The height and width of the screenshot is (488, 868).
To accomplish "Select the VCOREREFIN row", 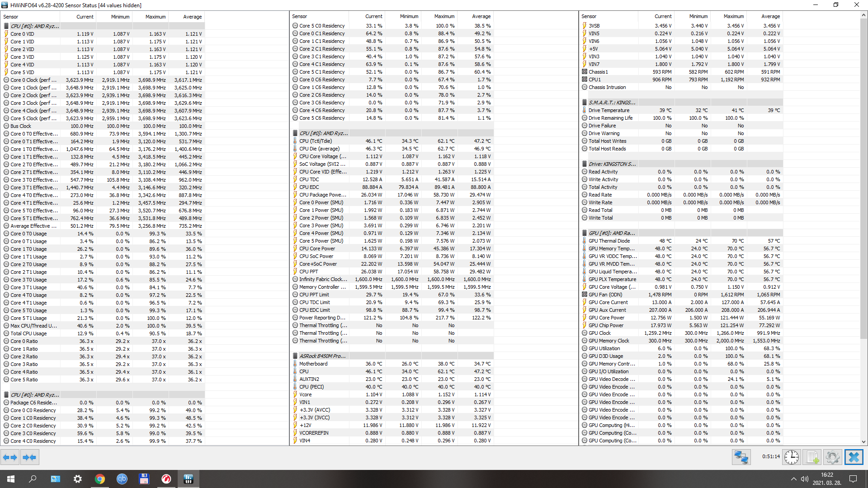I will [392, 433].
